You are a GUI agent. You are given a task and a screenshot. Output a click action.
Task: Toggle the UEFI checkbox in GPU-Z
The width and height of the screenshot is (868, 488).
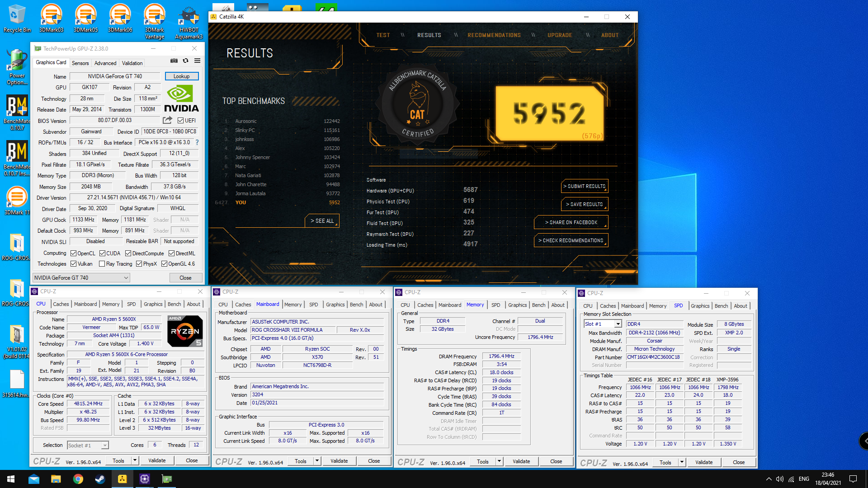coord(180,121)
